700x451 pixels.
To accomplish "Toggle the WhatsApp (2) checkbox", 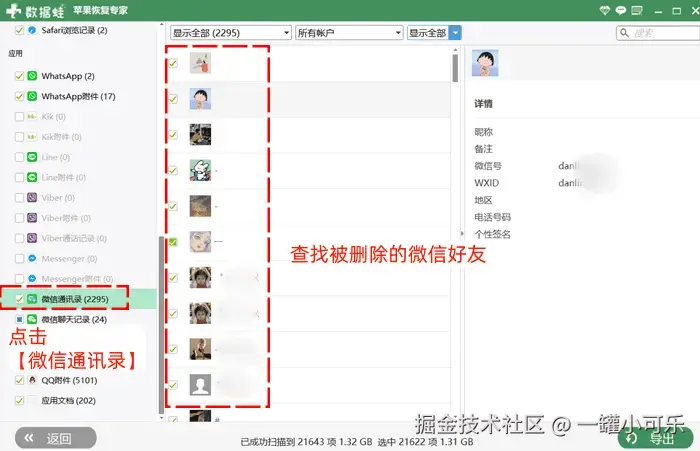I will coord(19,76).
